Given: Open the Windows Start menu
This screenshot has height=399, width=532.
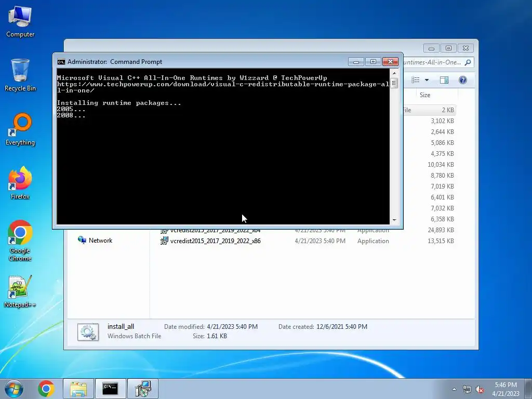Looking at the screenshot, I should [14, 389].
